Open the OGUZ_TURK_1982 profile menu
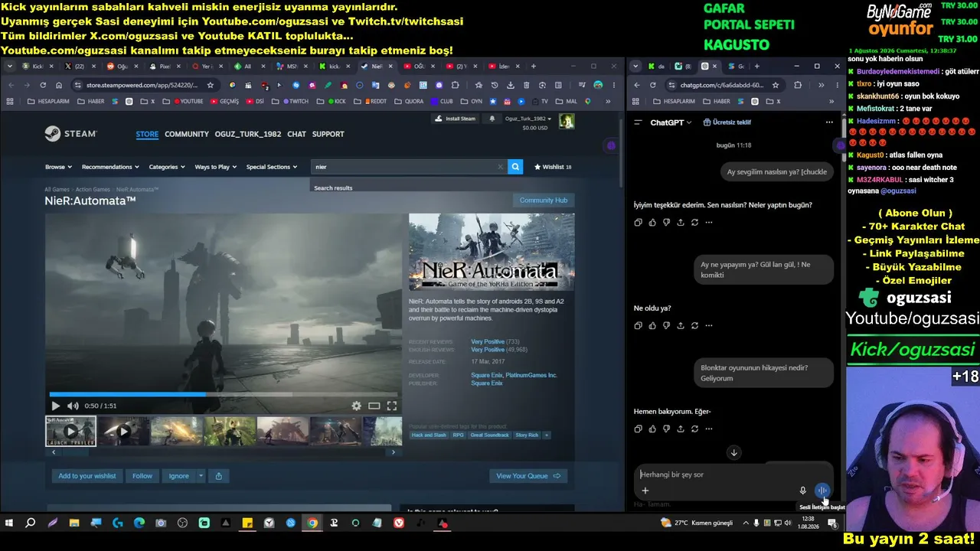Viewport: 980px width, 551px height. [x=248, y=134]
